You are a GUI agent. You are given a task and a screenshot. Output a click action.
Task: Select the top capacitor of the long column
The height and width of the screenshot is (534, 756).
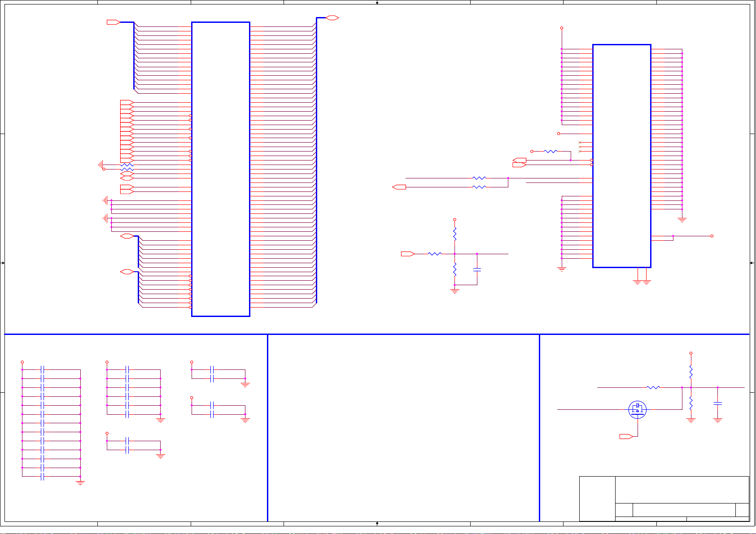(x=42, y=369)
